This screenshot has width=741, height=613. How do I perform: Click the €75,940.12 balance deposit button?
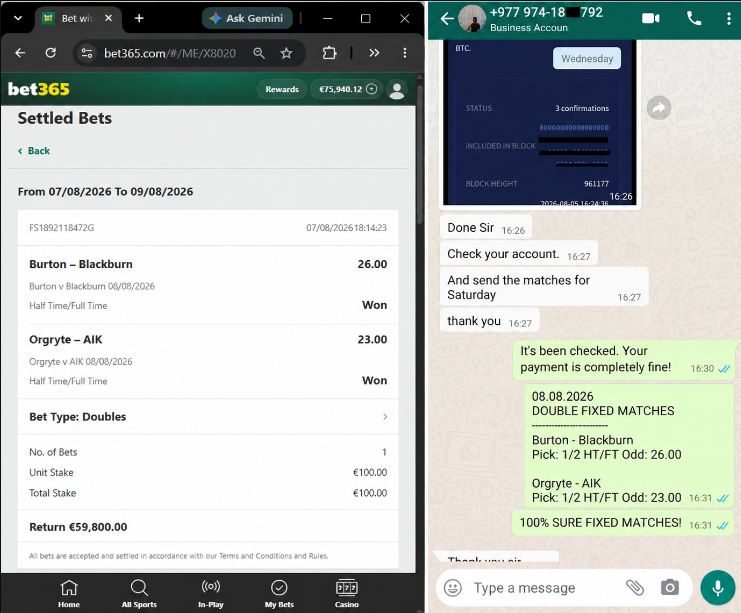(347, 89)
